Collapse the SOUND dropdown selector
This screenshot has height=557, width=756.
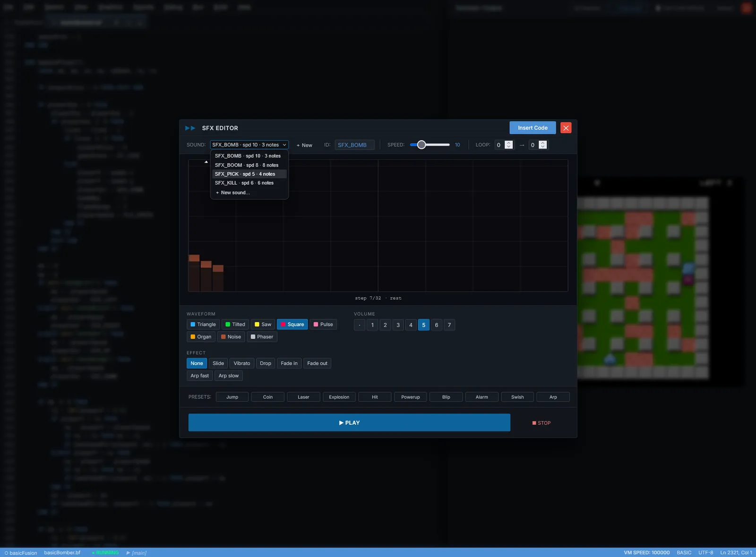pyautogui.click(x=249, y=145)
